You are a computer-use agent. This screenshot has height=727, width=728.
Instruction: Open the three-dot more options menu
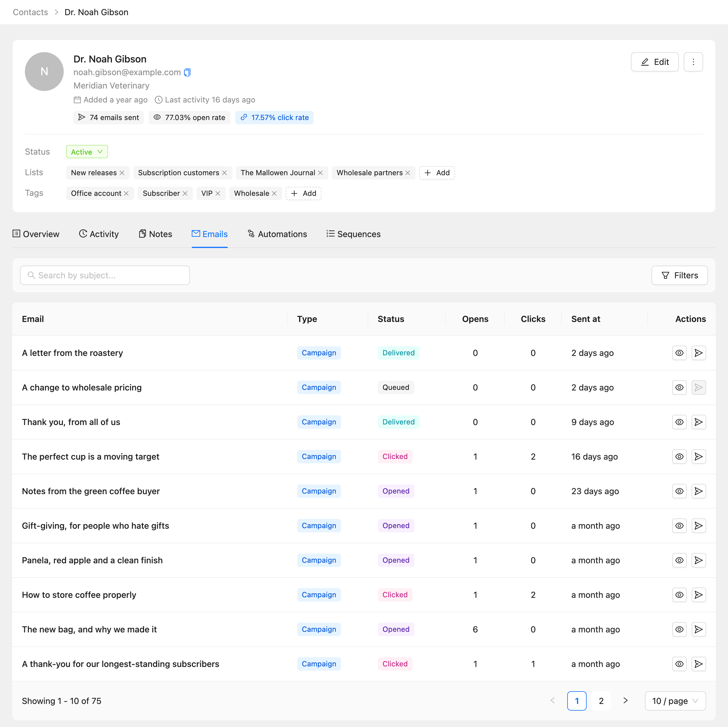[x=693, y=62]
